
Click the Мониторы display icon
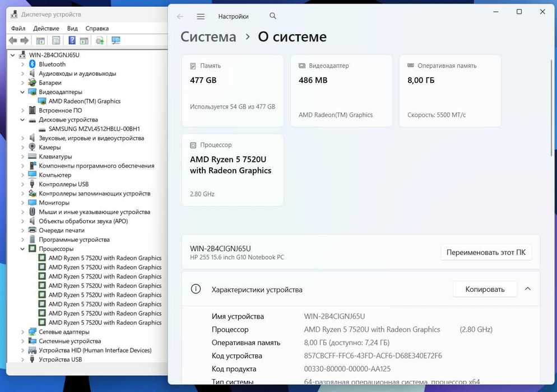pos(33,202)
